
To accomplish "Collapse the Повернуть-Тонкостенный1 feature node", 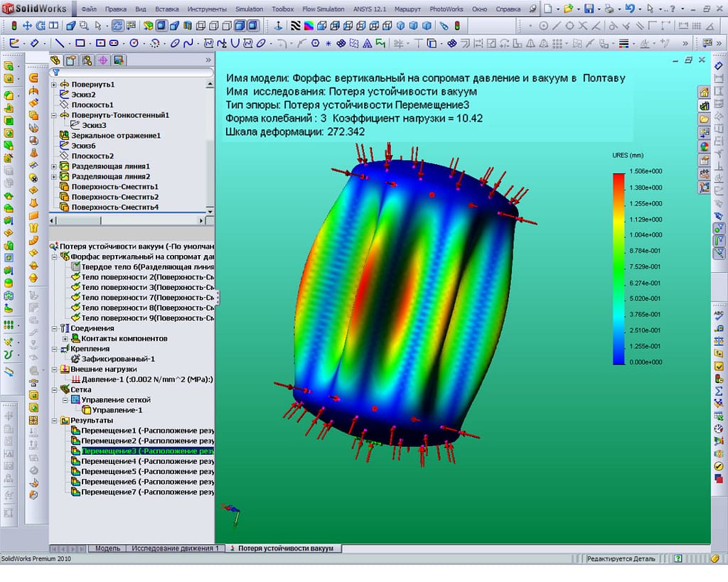I will point(54,115).
